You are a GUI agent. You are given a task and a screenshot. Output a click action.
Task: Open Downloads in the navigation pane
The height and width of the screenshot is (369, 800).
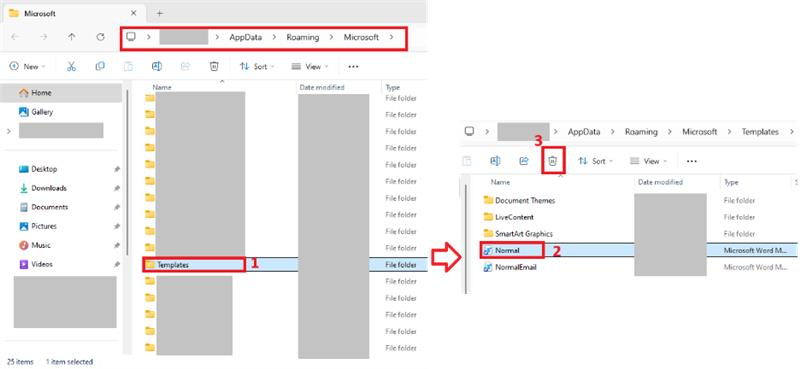(x=43, y=188)
